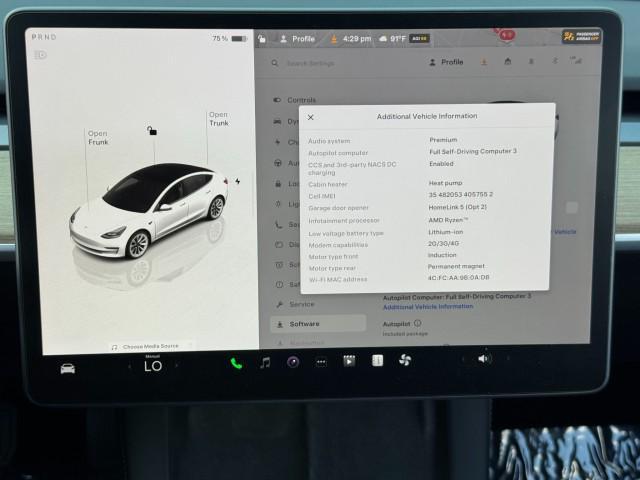Tap the volume speaker icon
The height and width of the screenshot is (480, 640).
[x=483, y=359]
